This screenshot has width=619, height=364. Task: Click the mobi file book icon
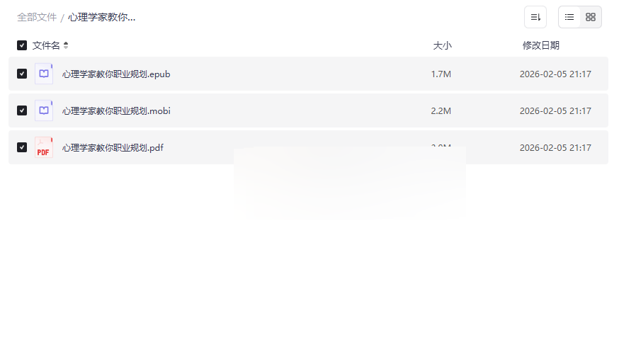coord(44,110)
